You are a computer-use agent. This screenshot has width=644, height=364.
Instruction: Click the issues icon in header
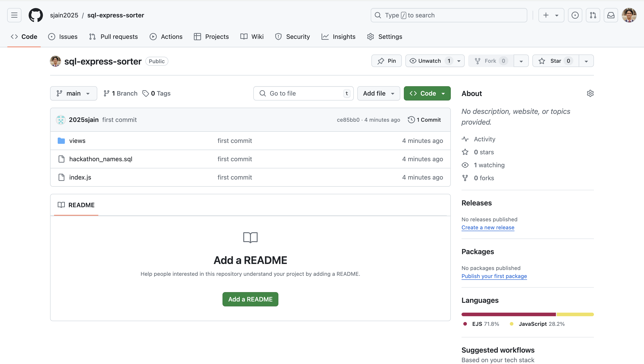[x=575, y=15]
